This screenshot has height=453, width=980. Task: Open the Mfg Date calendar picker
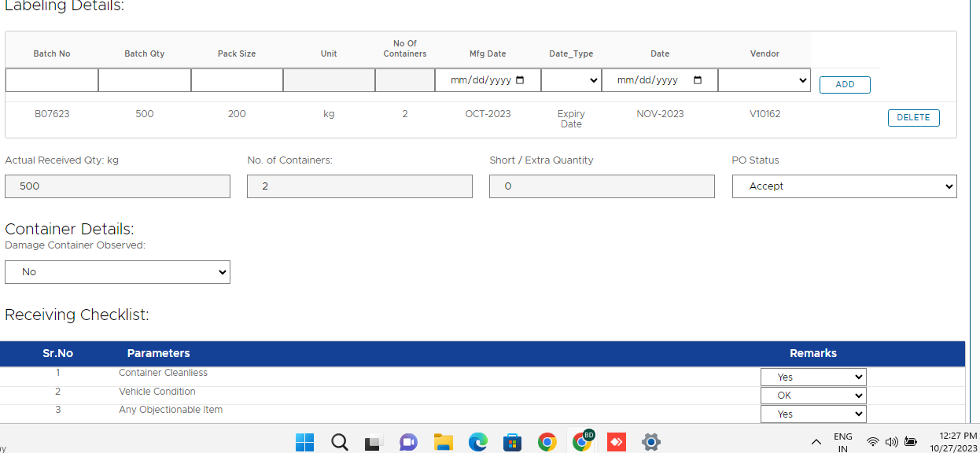click(x=520, y=80)
